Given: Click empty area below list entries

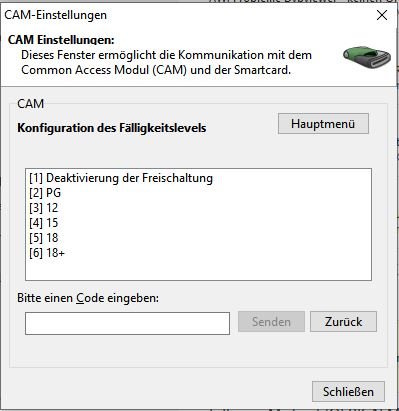Looking at the screenshot, I should click(198, 270).
